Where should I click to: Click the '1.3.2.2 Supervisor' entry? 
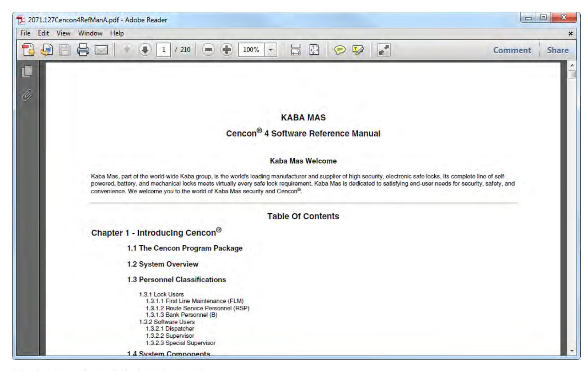[x=170, y=336]
